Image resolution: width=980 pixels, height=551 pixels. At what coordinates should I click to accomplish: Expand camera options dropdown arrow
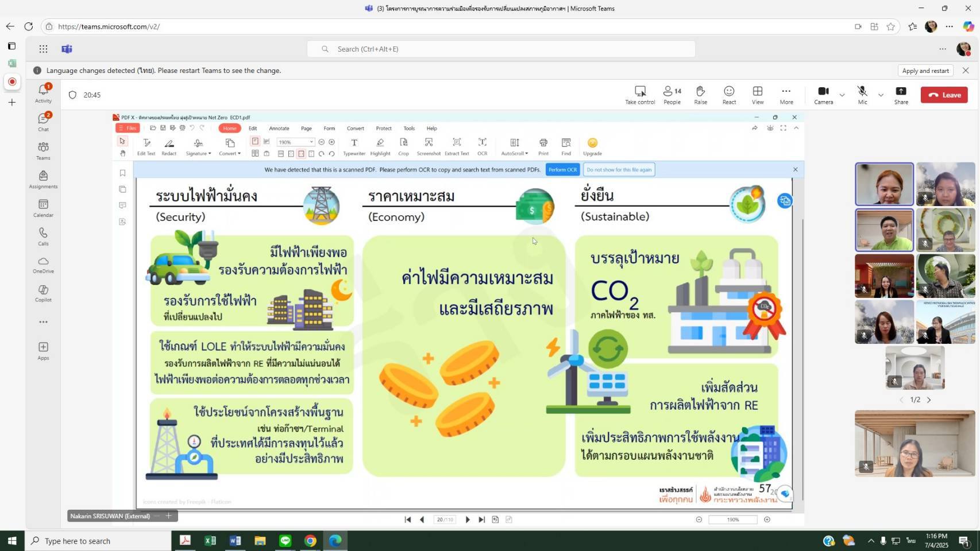pos(842,95)
